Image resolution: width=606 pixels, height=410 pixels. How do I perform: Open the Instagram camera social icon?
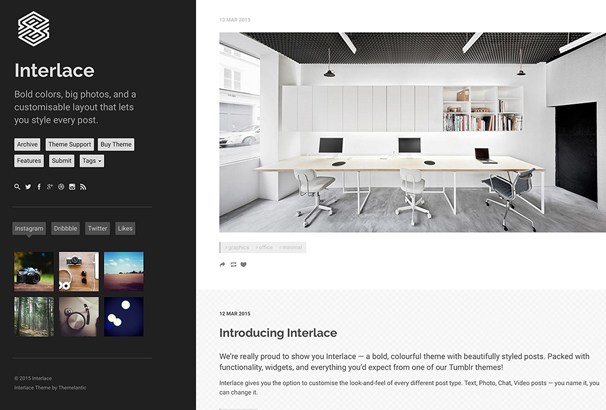(72, 187)
